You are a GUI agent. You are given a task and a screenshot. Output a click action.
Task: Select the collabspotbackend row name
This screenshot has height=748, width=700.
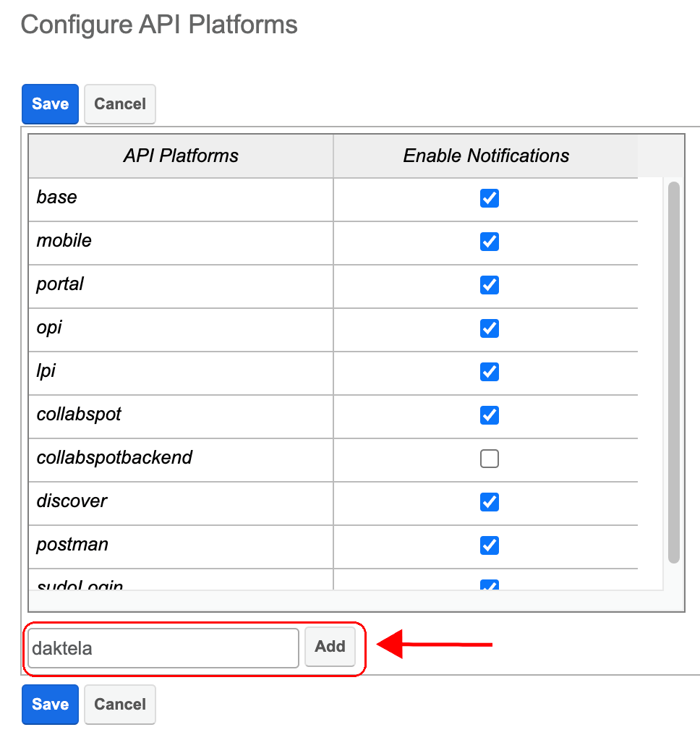click(x=114, y=458)
